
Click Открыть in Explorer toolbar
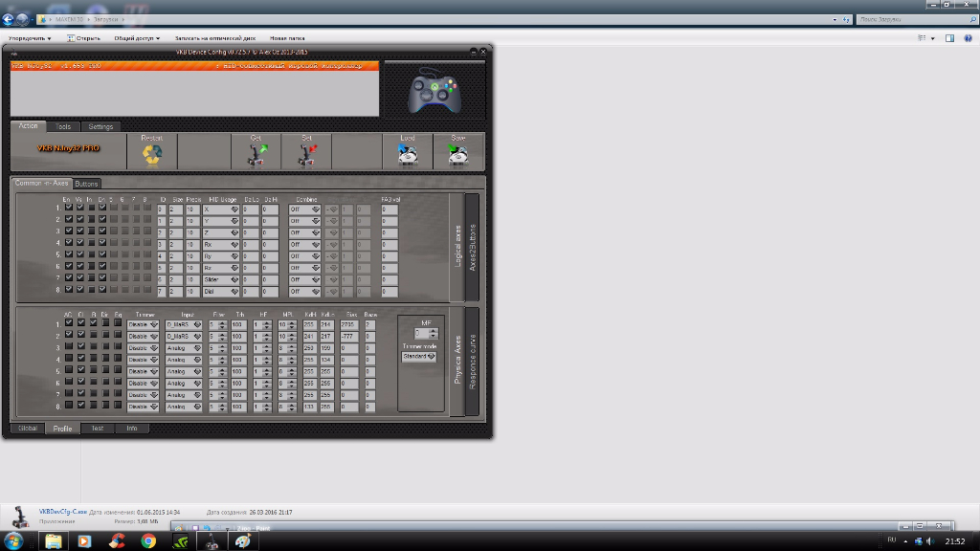[x=84, y=38]
